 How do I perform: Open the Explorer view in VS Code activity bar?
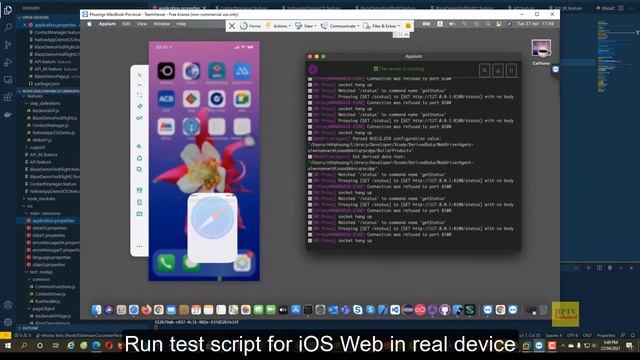click(8, 10)
